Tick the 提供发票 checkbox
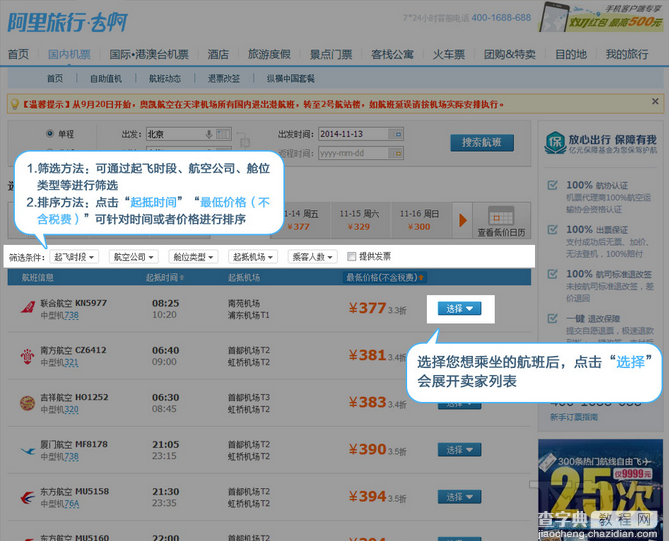 (352, 256)
